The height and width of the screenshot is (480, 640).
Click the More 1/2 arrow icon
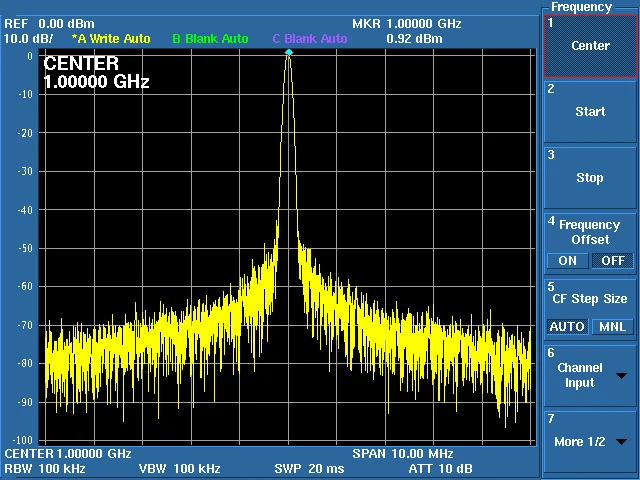[621, 442]
